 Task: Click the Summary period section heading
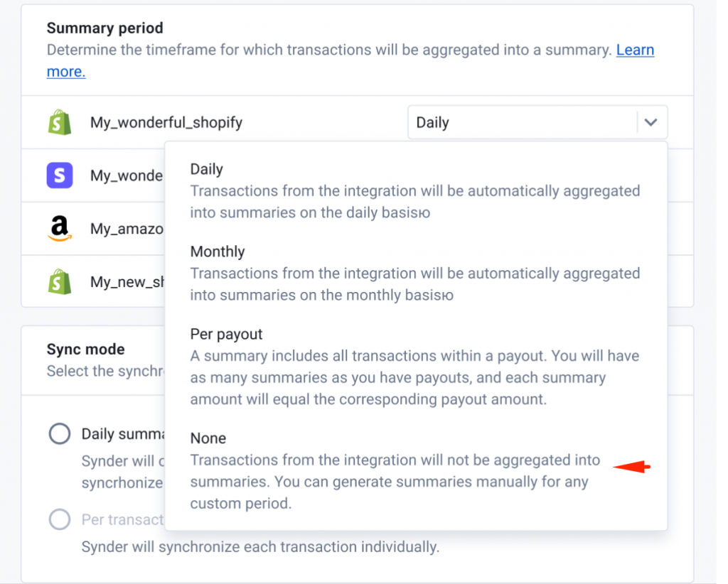[105, 28]
